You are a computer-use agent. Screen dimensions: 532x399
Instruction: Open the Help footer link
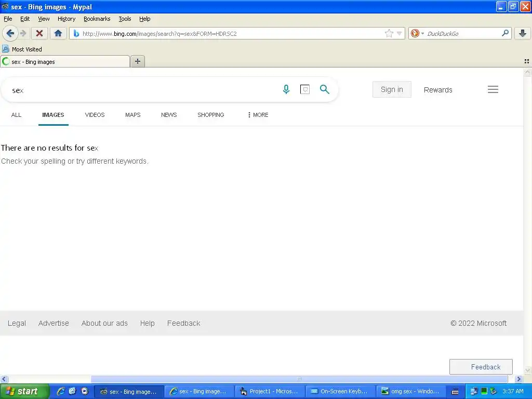147,323
